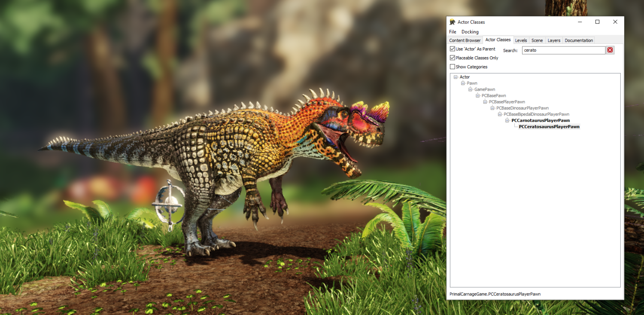Untick the Use 'Actor' As Parent checkbox
Image resolution: width=644 pixels, height=315 pixels.
(453, 49)
